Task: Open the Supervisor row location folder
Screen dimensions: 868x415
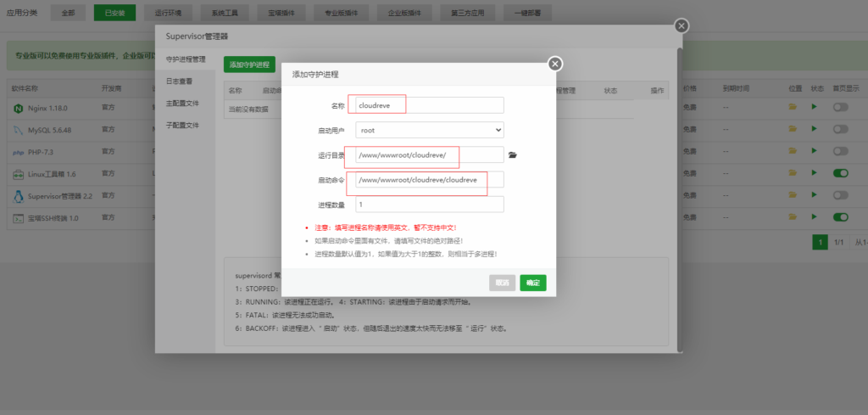Action: coord(793,194)
